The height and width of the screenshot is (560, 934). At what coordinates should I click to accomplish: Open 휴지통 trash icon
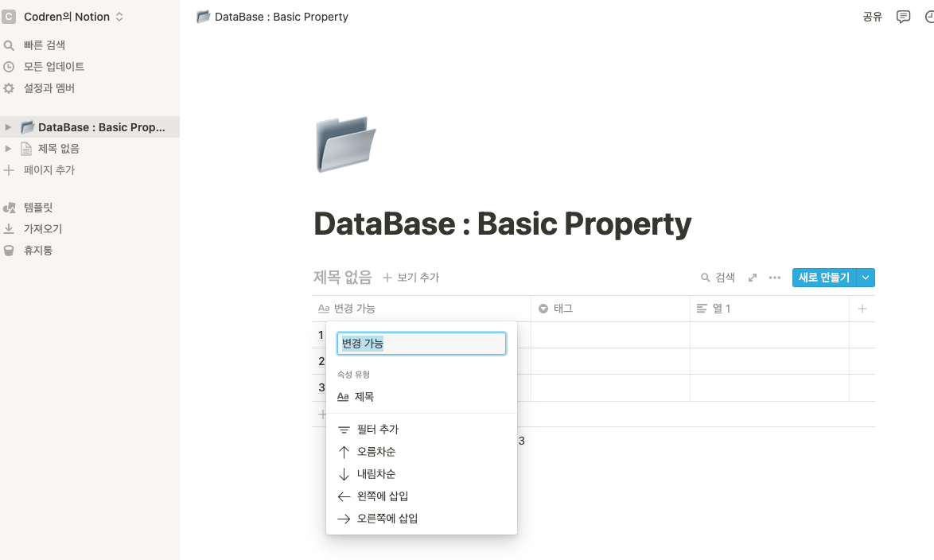(9, 251)
